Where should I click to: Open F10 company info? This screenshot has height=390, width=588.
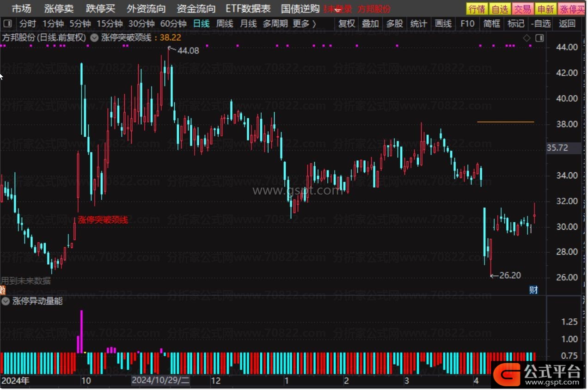467,24
